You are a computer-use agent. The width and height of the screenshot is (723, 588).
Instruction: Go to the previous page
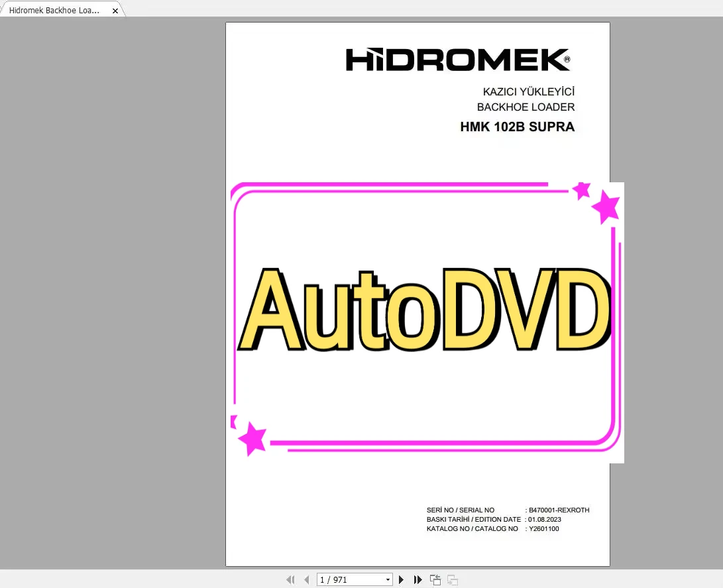pyautogui.click(x=307, y=579)
